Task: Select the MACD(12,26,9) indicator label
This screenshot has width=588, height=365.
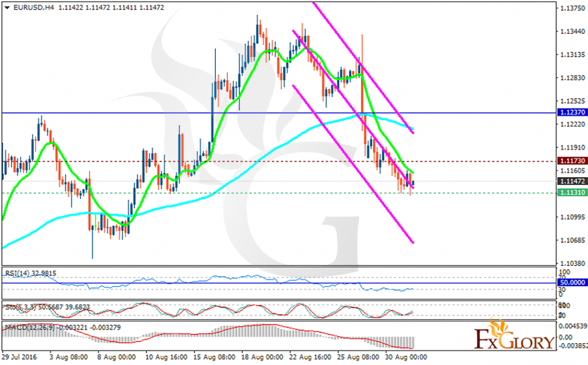Action: tap(63, 328)
